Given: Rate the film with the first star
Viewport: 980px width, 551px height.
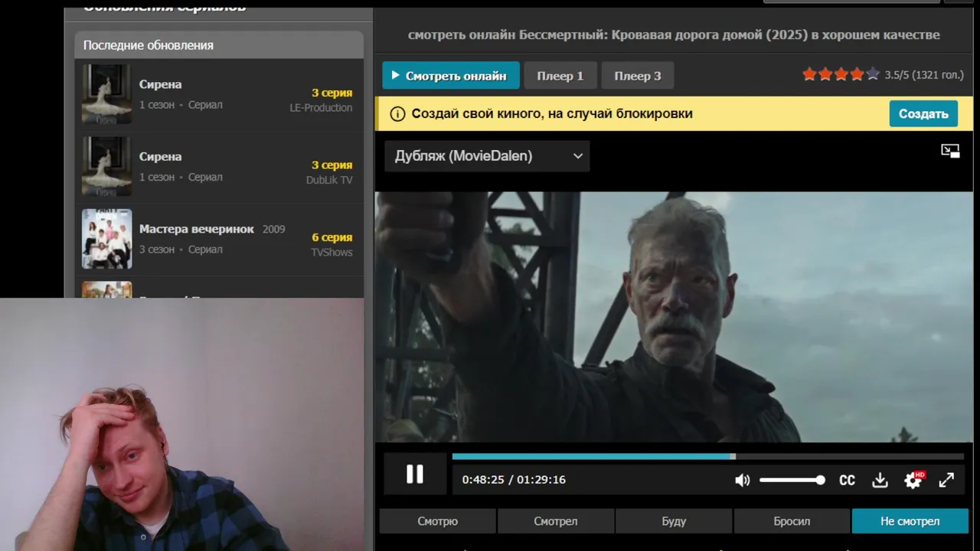Looking at the screenshot, I should [809, 74].
